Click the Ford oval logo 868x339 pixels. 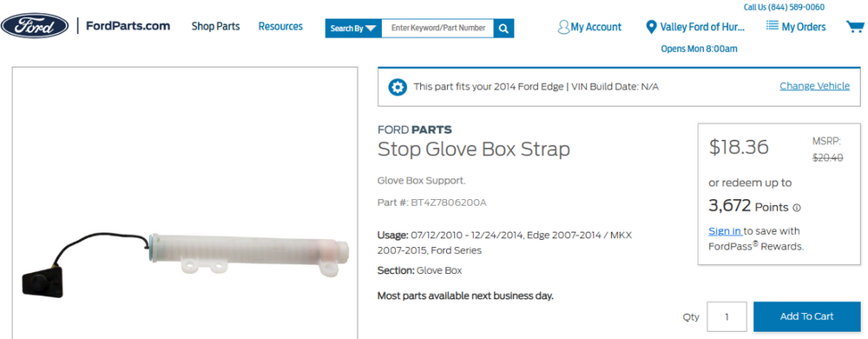tap(35, 25)
